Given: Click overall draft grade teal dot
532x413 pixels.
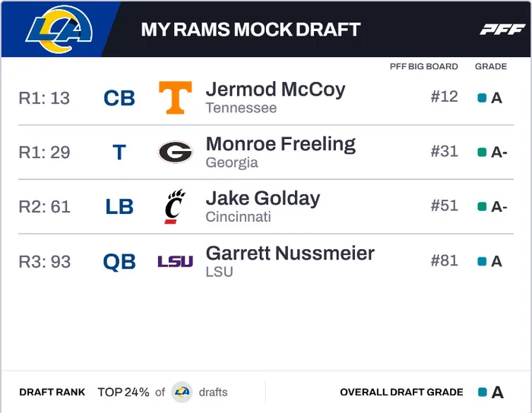Looking at the screenshot, I should 482,393.
